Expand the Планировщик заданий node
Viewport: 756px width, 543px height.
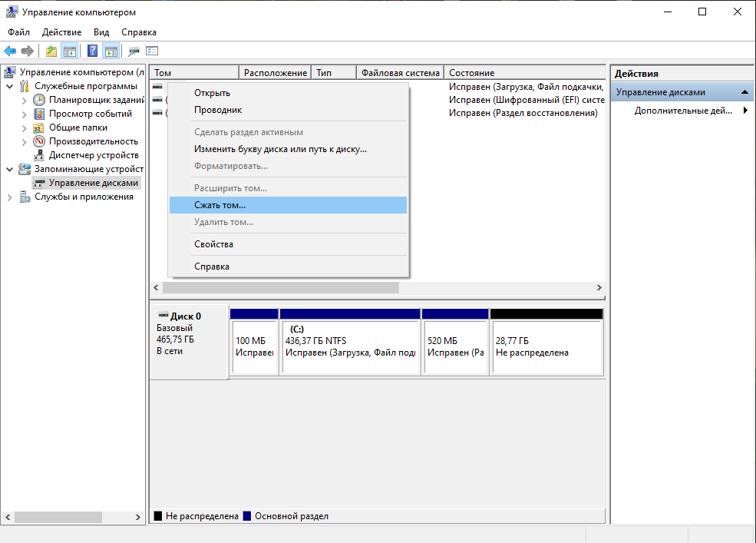pyautogui.click(x=24, y=101)
